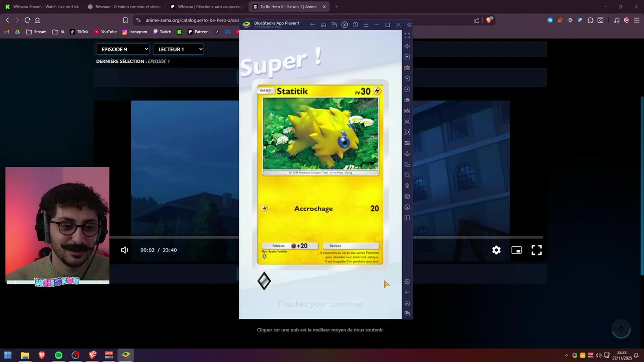Open the Episode 9 dropdown
The image size is (644, 362).
tap(123, 49)
